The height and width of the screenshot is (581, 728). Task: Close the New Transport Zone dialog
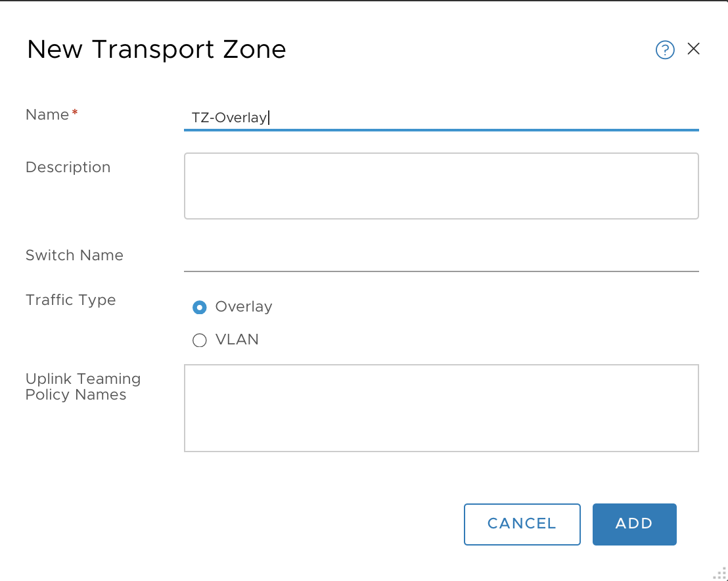click(694, 49)
